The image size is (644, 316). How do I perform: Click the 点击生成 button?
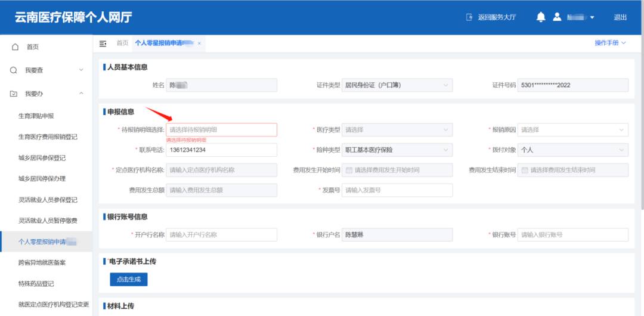click(128, 279)
